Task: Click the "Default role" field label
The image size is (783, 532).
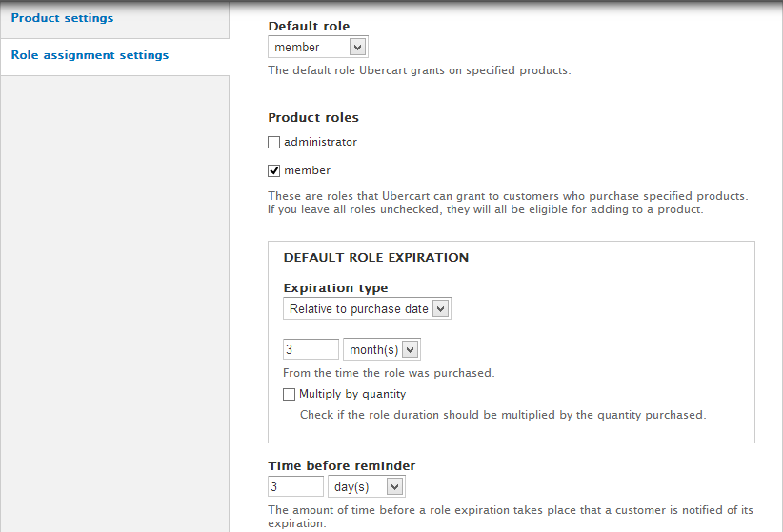Action: 307,27
